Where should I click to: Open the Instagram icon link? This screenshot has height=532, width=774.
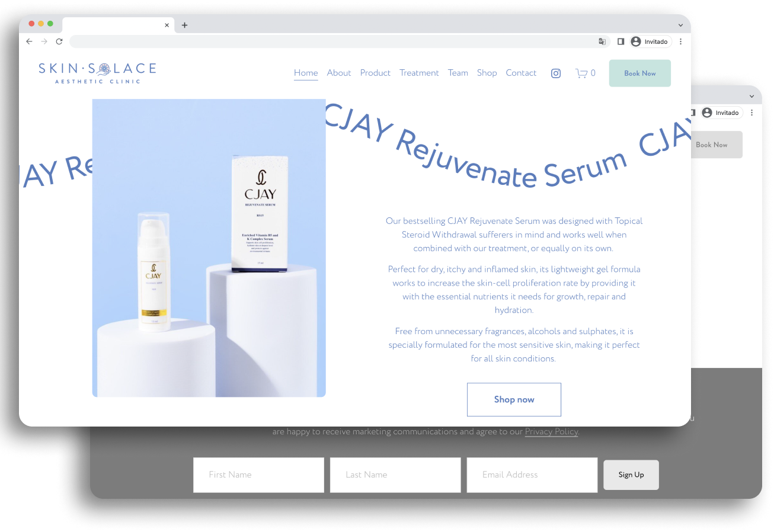click(556, 73)
